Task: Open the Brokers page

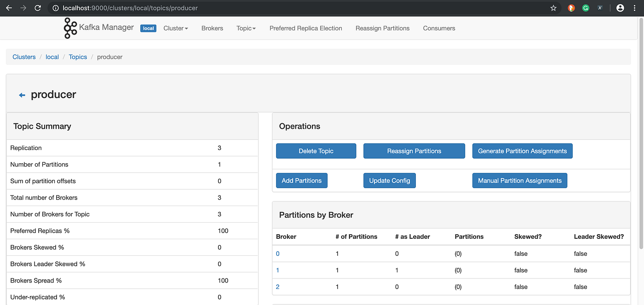Action: point(212,28)
